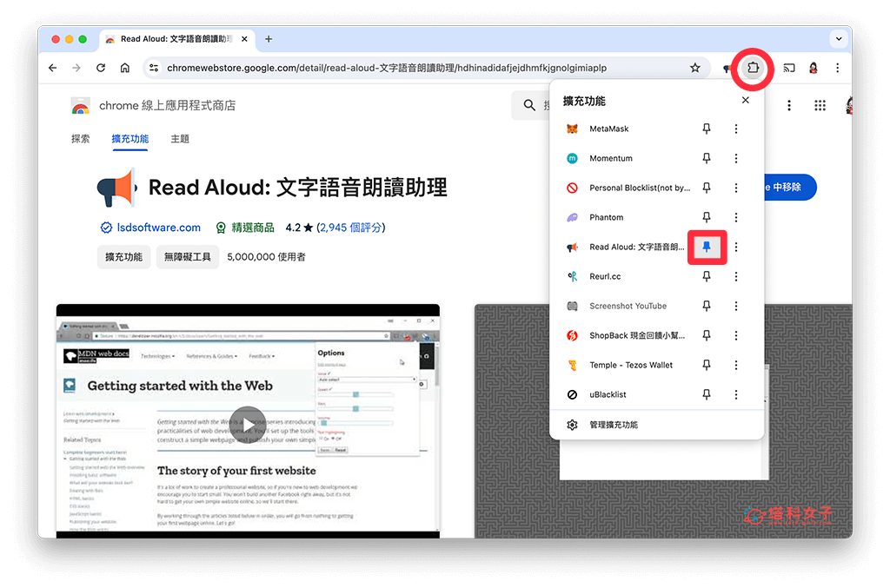890x588 pixels.
Task: Open more options for uBlacklist
Action: pos(736,394)
